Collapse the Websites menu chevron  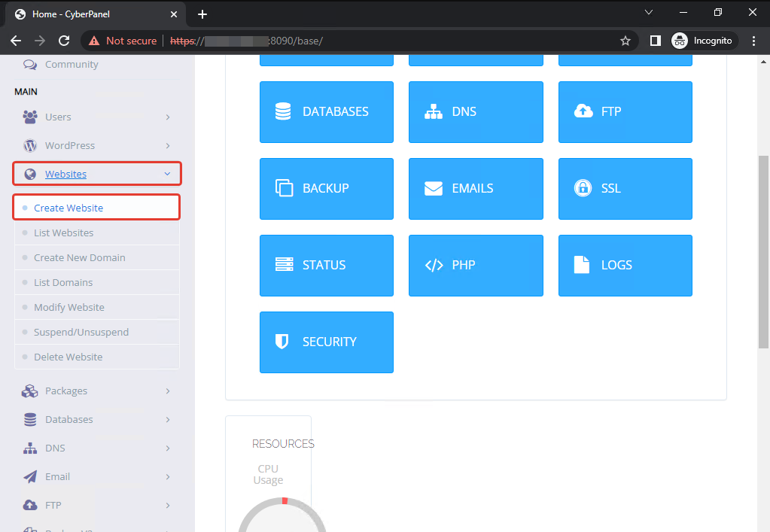coord(167,174)
